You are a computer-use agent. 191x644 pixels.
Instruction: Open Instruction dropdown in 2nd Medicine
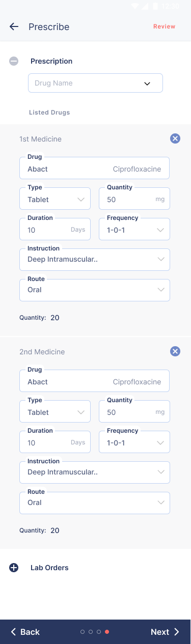click(x=95, y=472)
